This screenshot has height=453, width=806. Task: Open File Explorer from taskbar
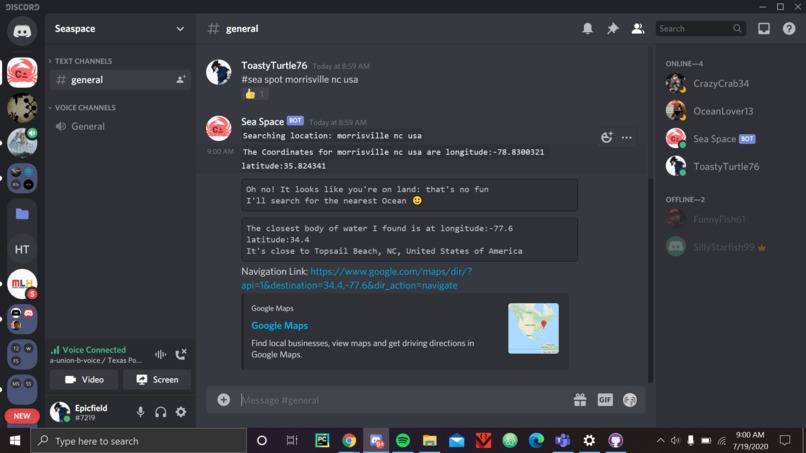[430, 441]
